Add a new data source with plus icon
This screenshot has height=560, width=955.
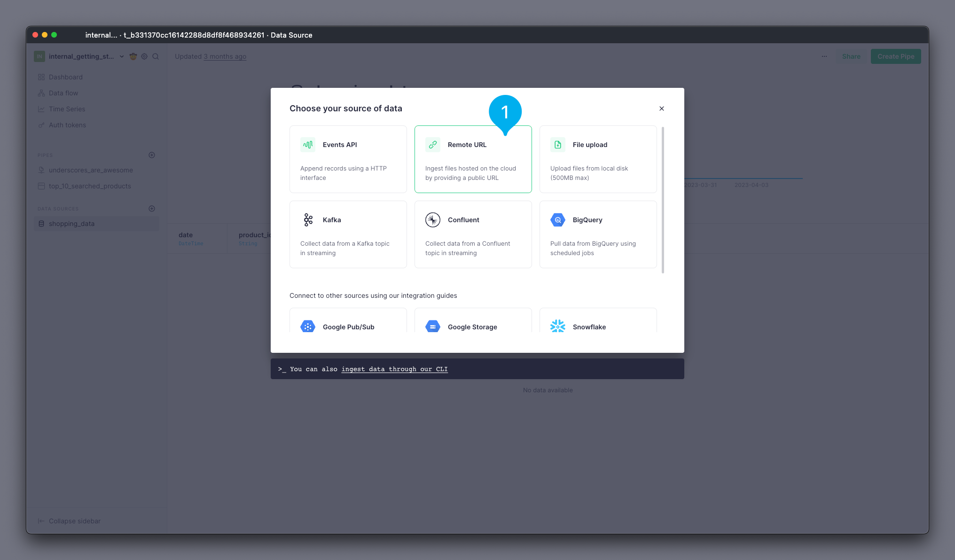[152, 209]
